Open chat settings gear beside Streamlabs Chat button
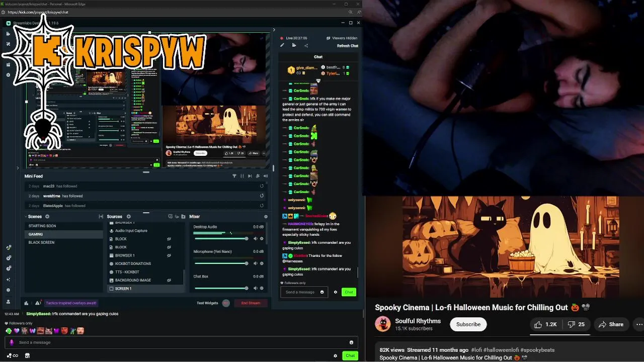The height and width of the screenshot is (362, 644). click(x=336, y=292)
